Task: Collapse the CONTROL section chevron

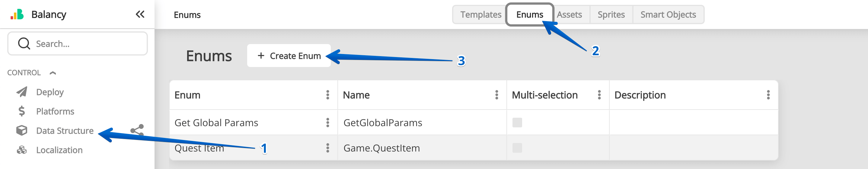Action: pos(53,73)
